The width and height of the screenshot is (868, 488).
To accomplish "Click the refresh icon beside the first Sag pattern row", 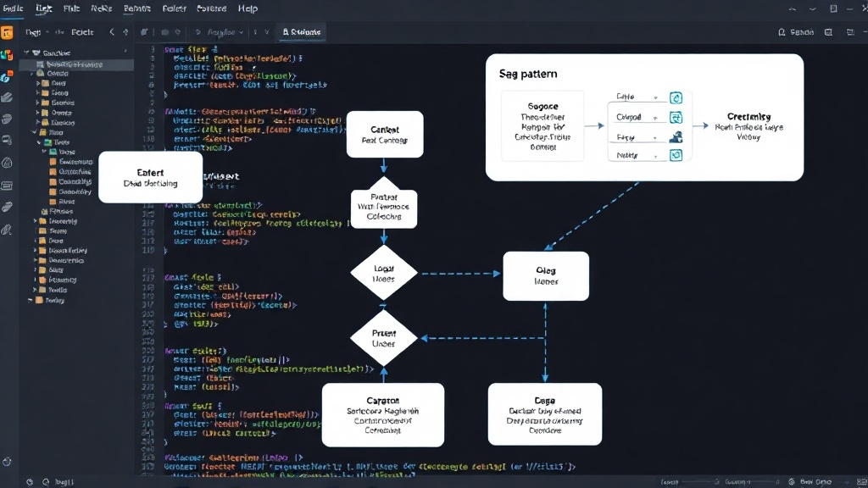I will [676, 98].
